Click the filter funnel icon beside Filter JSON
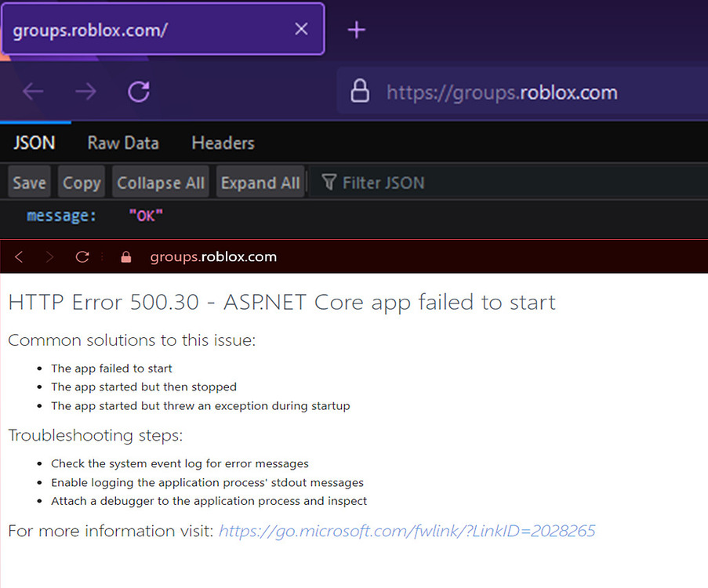708x588 pixels. [x=329, y=182]
